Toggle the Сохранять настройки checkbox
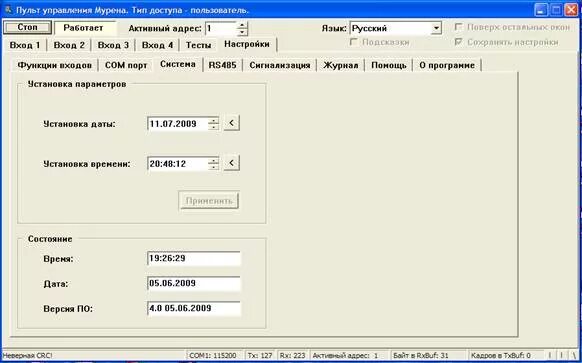Screen dimensions: 582x363 458,42
